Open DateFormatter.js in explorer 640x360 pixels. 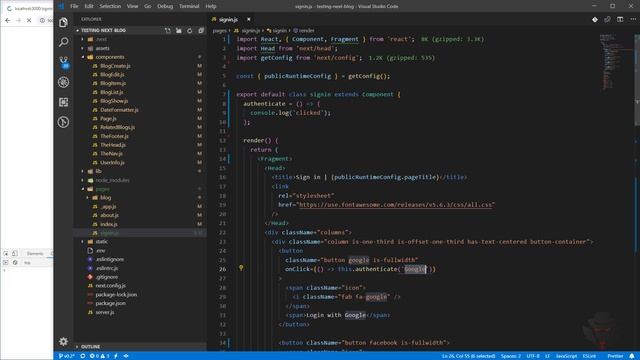pos(119,110)
